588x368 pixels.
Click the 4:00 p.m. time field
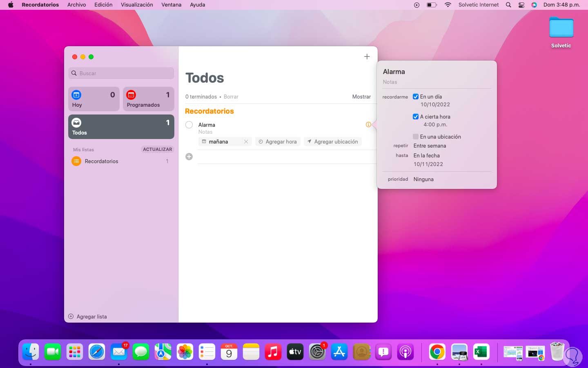coord(435,125)
